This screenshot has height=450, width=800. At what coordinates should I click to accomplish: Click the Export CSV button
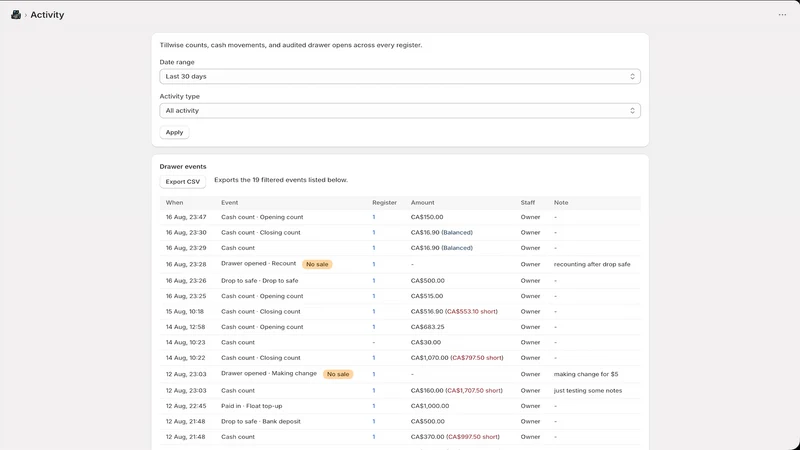click(183, 182)
